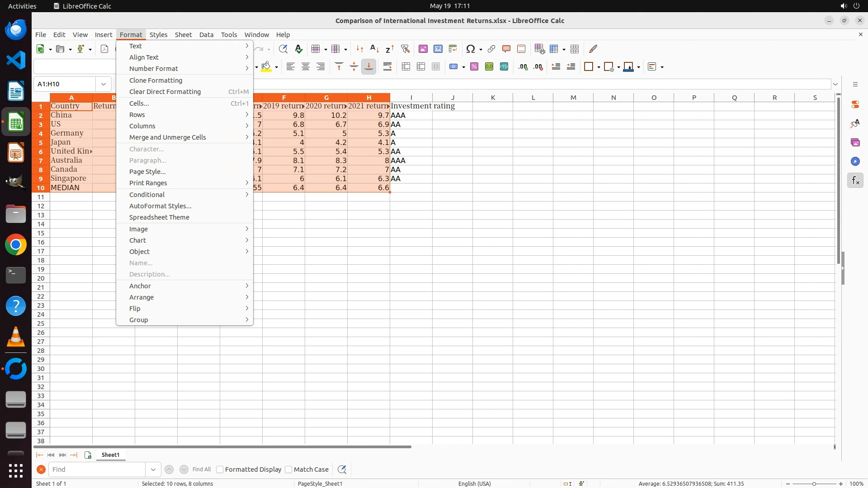Click the Add Decimal Place icon
868x488 pixels.
point(523,67)
